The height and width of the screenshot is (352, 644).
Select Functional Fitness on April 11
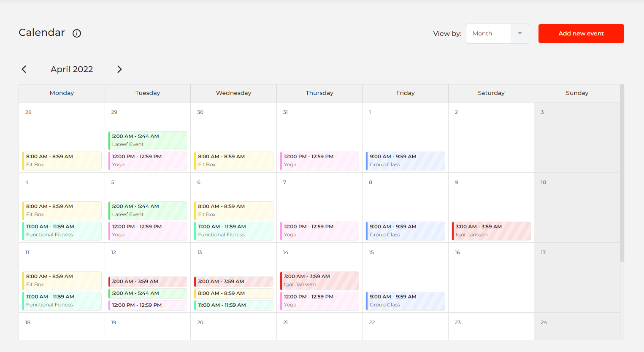(x=62, y=301)
